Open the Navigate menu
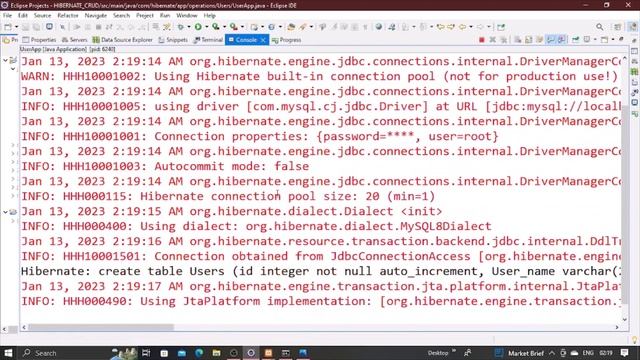The image size is (640, 360). click(96, 16)
